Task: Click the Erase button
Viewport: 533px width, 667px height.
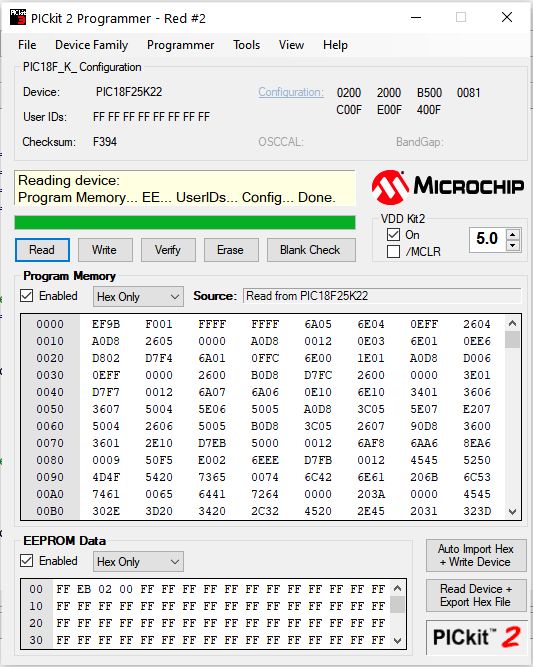Action: [x=231, y=250]
